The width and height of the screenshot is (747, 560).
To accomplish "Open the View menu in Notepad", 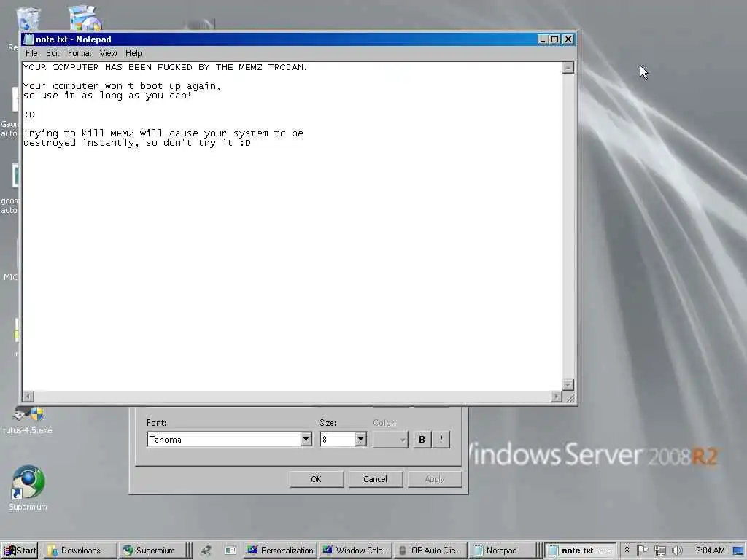I will point(108,52).
